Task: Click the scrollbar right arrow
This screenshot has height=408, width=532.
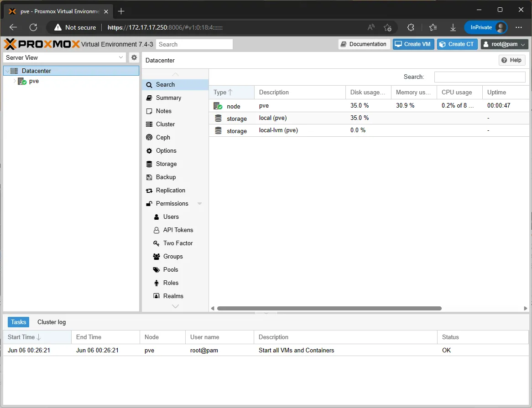Action: (x=526, y=308)
